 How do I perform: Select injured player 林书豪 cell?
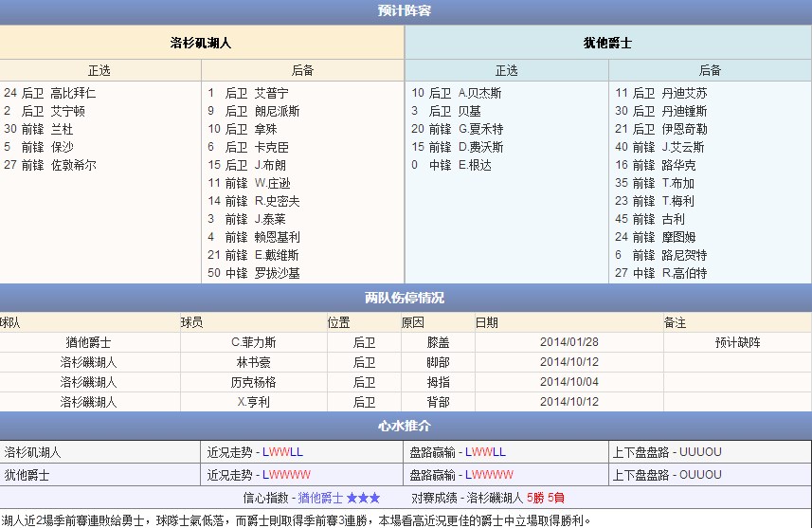[x=254, y=362]
